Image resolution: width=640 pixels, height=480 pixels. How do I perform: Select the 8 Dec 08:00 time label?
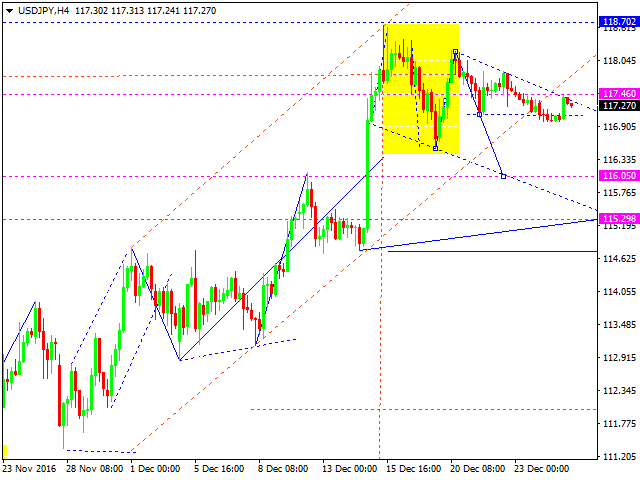coord(283,469)
